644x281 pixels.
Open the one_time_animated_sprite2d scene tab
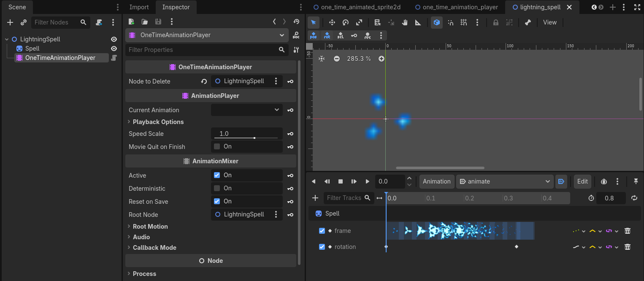pos(357,7)
